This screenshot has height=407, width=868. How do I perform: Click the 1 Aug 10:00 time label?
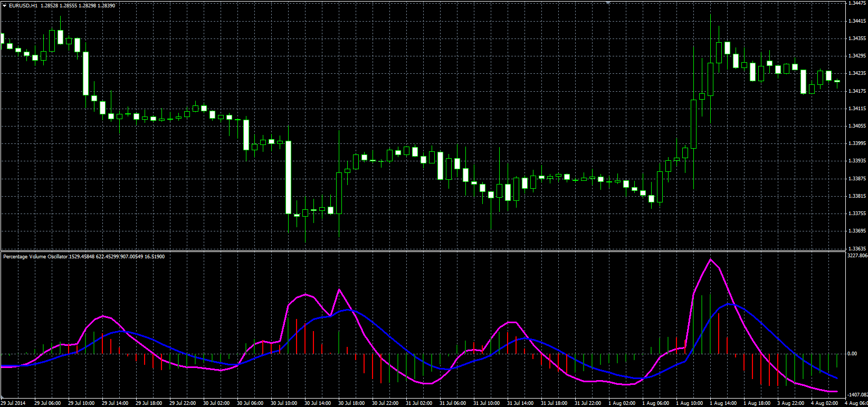coord(689,403)
